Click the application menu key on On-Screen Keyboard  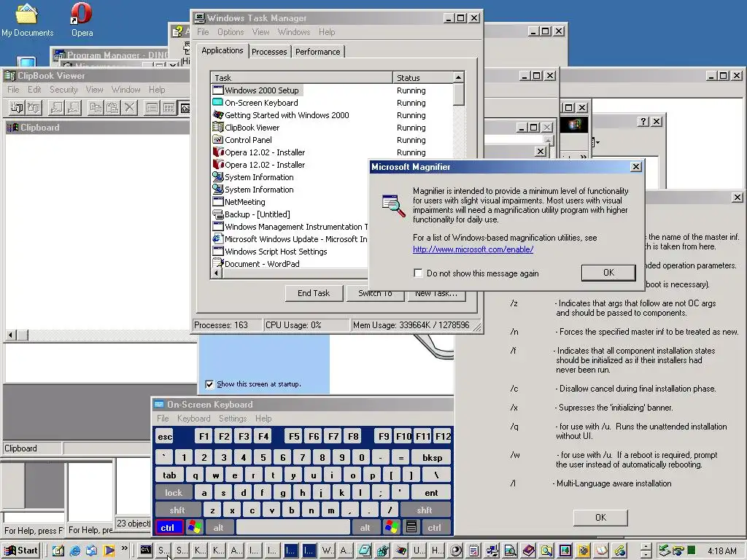click(411, 527)
